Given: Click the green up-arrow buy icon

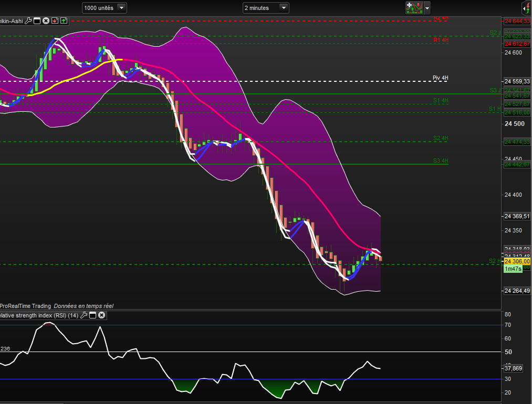Looking at the screenshot, I should pyautogui.click(x=64, y=21).
